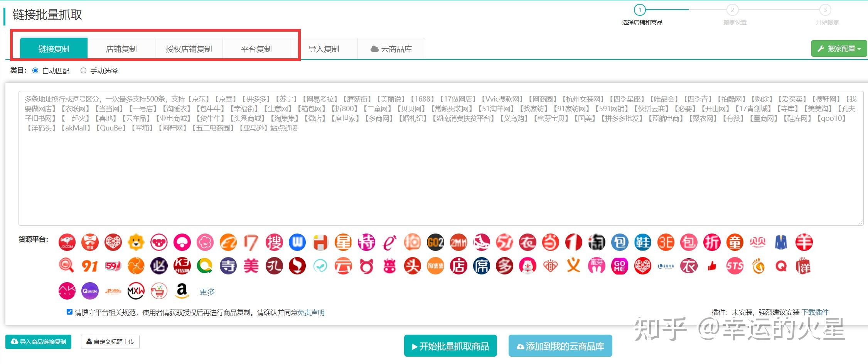Image resolution: width=868 pixels, height=364 pixels.
Task: Pick the orange 1688 Alibaba icon
Action: [228, 242]
